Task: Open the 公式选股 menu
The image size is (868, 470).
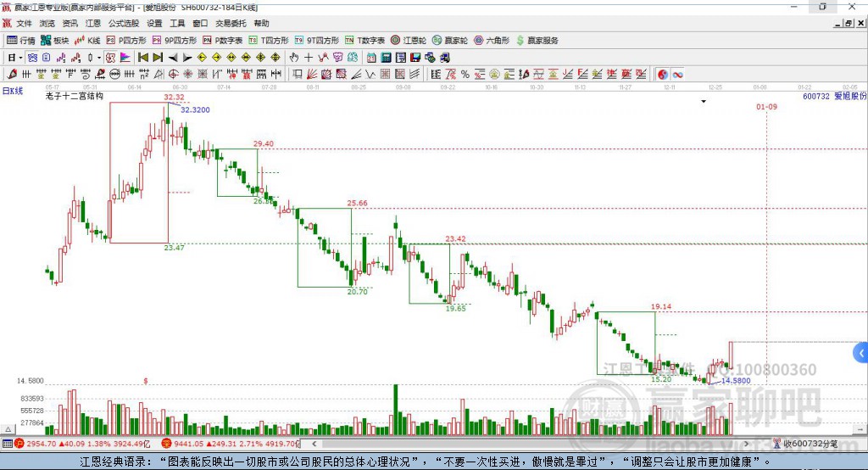Action: click(x=124, y=23)
